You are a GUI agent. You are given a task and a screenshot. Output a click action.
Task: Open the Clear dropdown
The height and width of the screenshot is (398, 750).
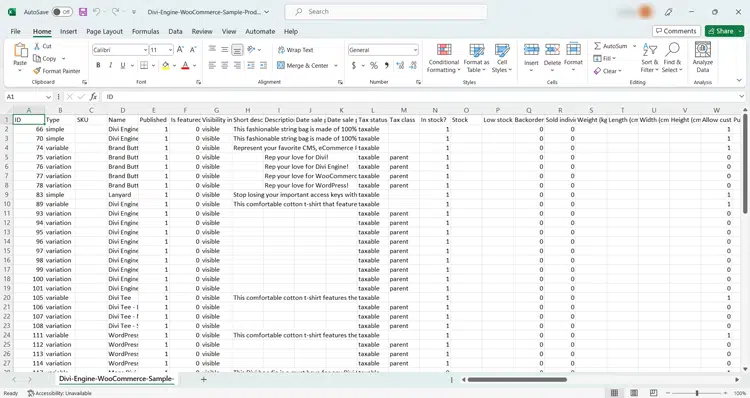point(607,71)
